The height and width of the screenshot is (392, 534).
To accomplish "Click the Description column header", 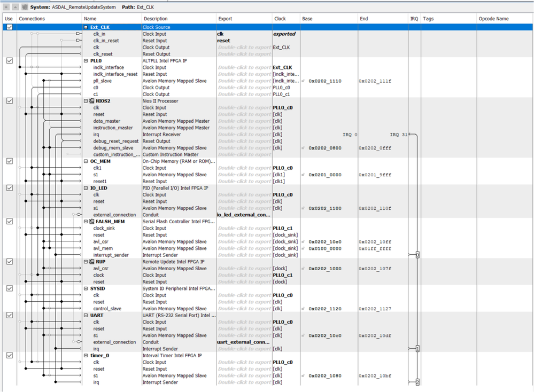I will tap(179, 19).
